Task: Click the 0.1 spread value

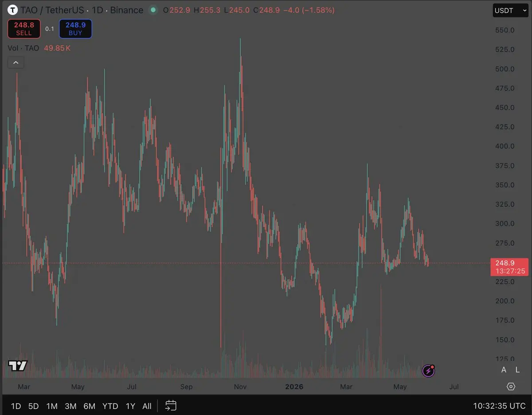Action: (x=50, y=29)
